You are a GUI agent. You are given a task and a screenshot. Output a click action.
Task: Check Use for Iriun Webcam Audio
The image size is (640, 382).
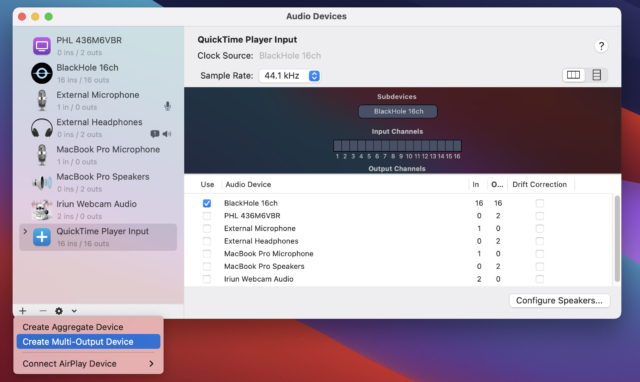coord(207,279)
